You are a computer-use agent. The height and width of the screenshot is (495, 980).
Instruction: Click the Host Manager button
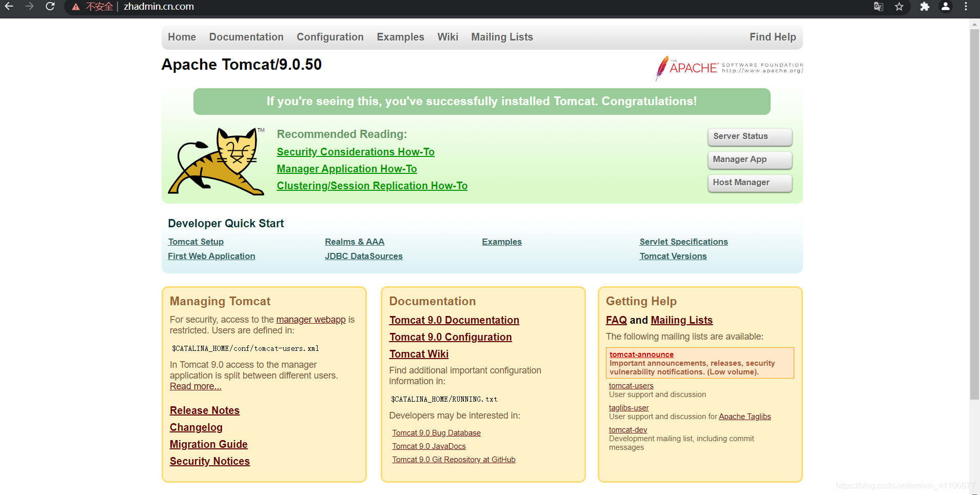point(750,183)
